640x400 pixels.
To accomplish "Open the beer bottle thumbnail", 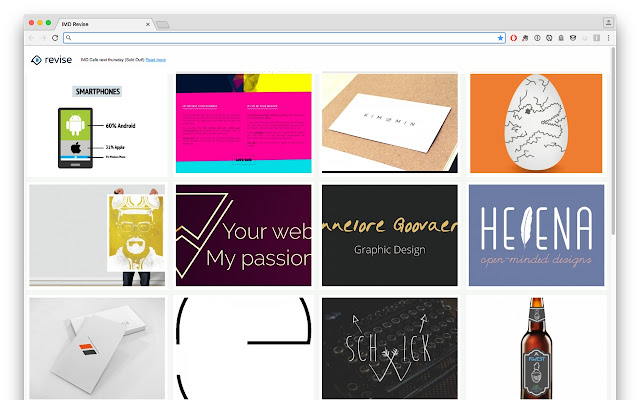I will tap(536, 348).
